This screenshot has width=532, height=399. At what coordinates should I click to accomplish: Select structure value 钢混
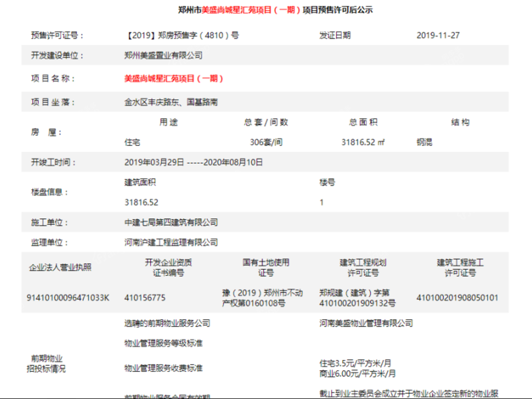pyautogui.click(x=424, y=142)
